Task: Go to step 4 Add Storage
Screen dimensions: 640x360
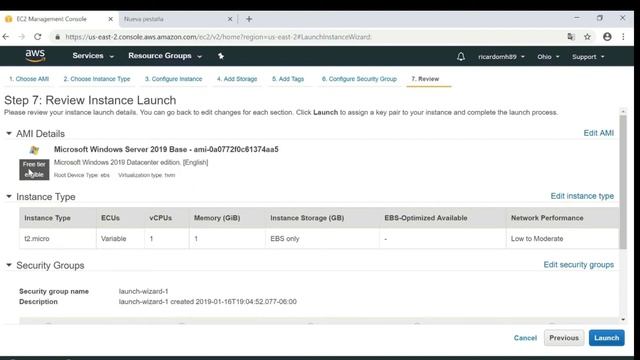Action: tap(237, 79)
